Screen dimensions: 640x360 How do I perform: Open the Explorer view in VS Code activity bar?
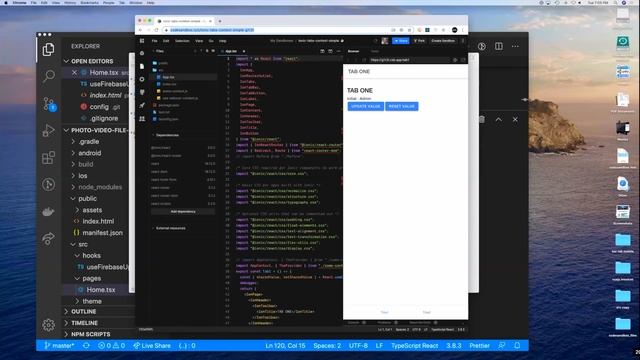[x=48, y=49]
